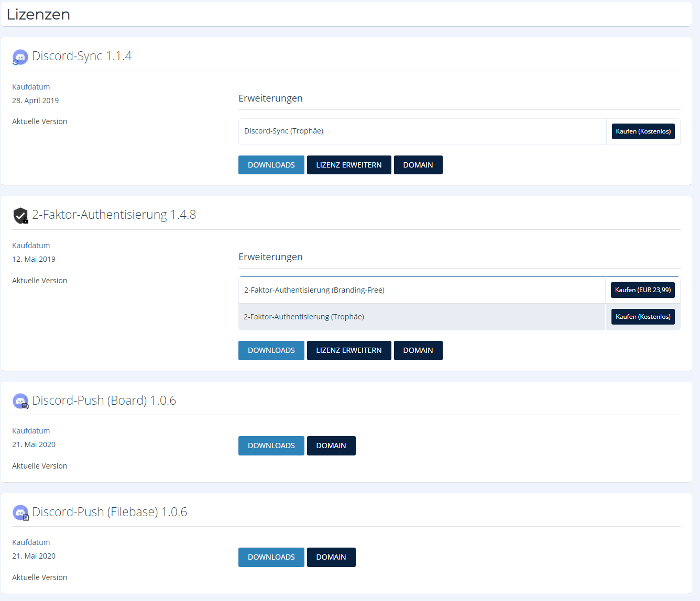Screen dimensions: 700x601
Task: Click the Discord-Sync product icon
Action: point(20,57)
